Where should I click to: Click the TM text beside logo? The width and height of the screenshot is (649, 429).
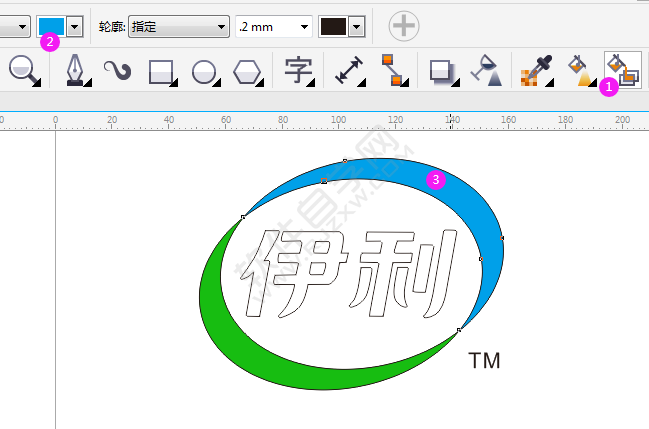(484, 360)
